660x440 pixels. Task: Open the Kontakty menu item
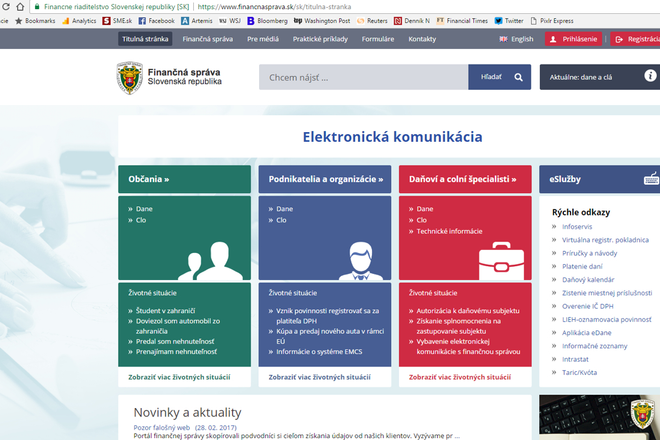pyautogui.click(x=422, y=39)
